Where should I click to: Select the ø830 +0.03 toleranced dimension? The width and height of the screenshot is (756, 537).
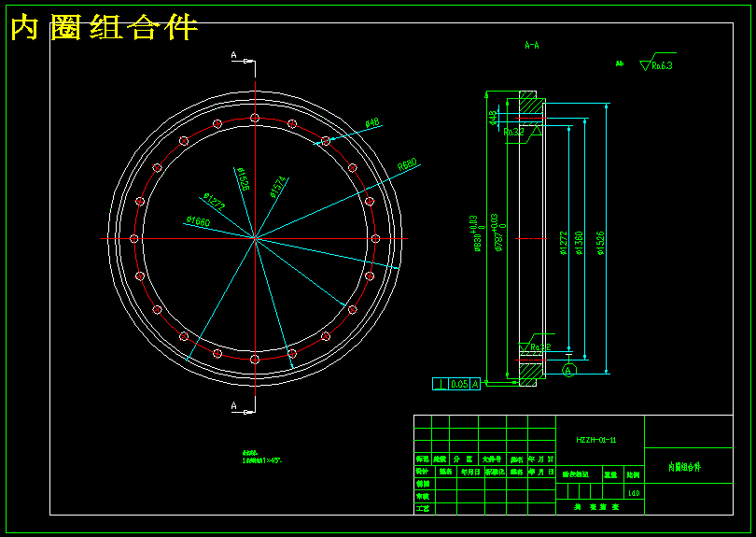[x=476, y=233]
